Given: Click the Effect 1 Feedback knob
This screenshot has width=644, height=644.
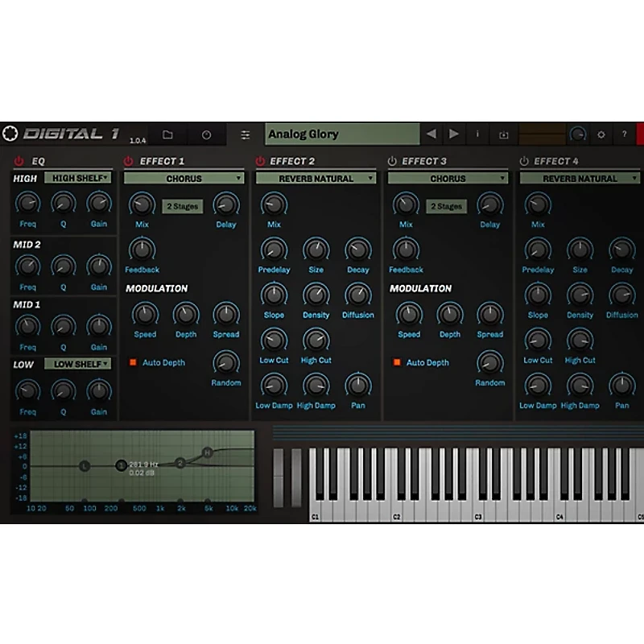Looking at the screenshot, I should click(x=142, y=250).
